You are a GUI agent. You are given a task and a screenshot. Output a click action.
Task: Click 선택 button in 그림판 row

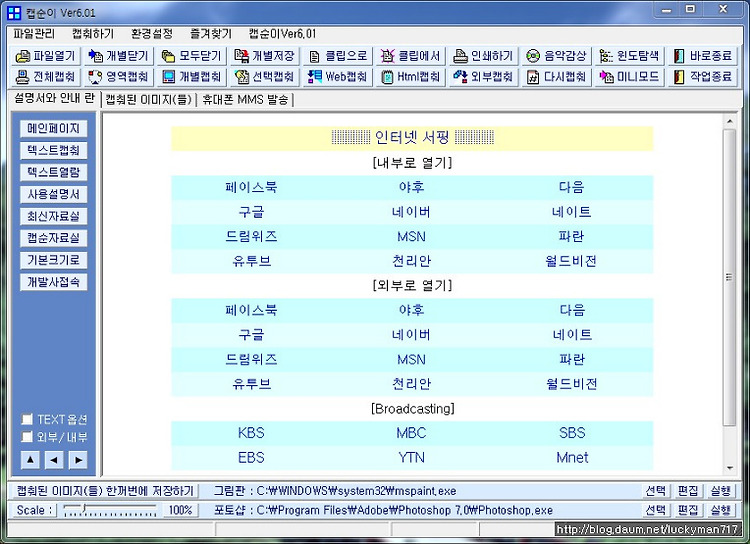pos(655,491)
